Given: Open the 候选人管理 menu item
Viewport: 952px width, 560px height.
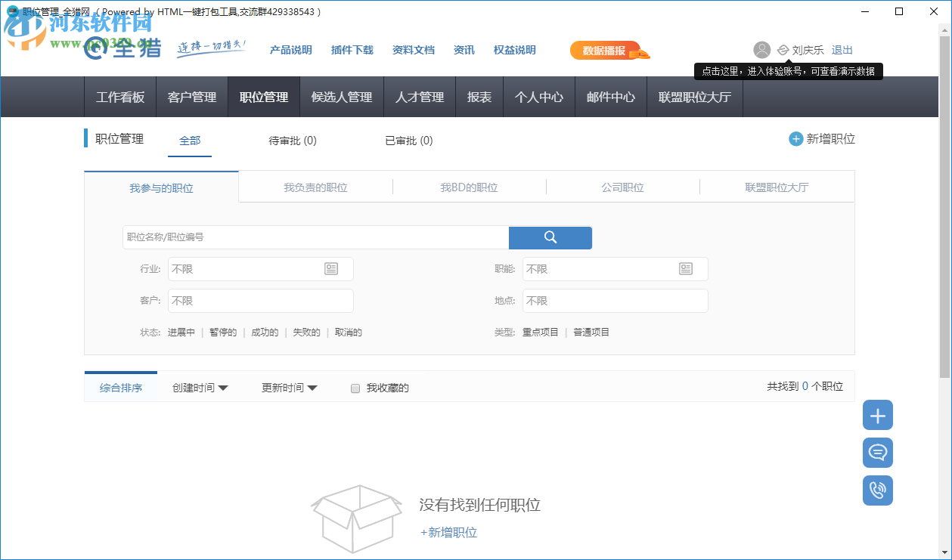Looking at the screenshot, I should tap(342, 97).
